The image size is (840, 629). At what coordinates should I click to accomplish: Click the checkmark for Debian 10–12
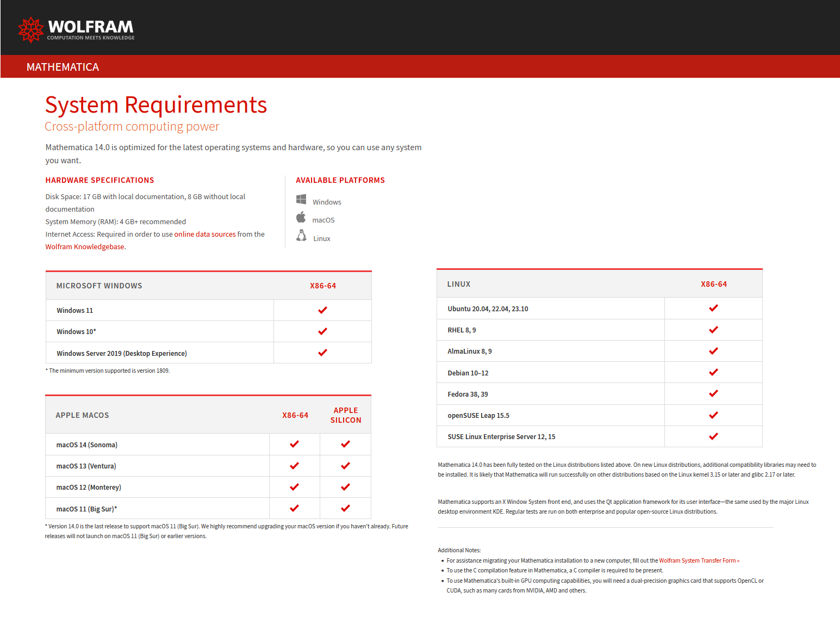tap(713, 372)
